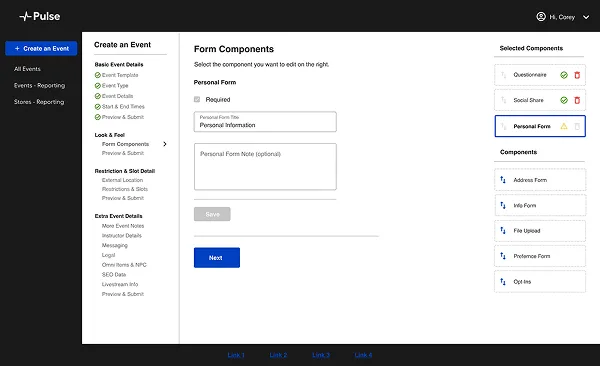
Task: Click the Personal Form Note text area
Action: click(265, 167)
